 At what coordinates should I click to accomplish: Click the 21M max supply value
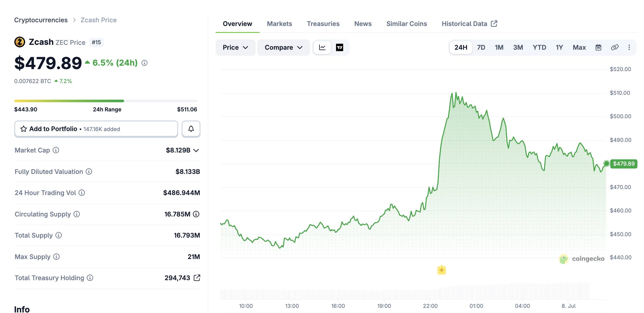point(194,257)
